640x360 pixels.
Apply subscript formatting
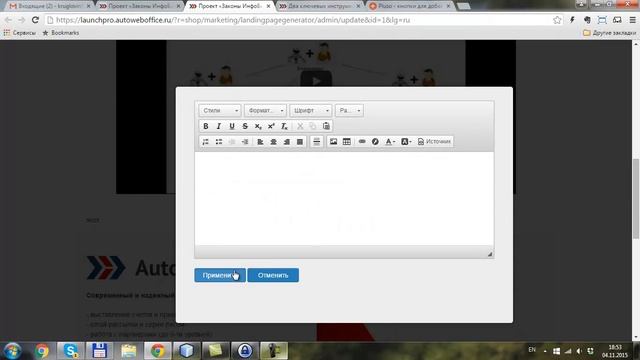(x=258, y=126)
